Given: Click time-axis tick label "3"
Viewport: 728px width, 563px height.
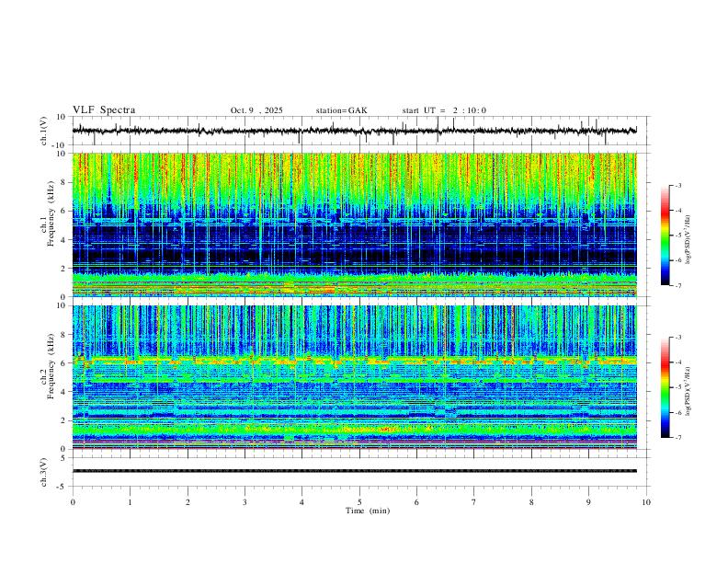Looking at the screenshot, I should tap(245, 502).
